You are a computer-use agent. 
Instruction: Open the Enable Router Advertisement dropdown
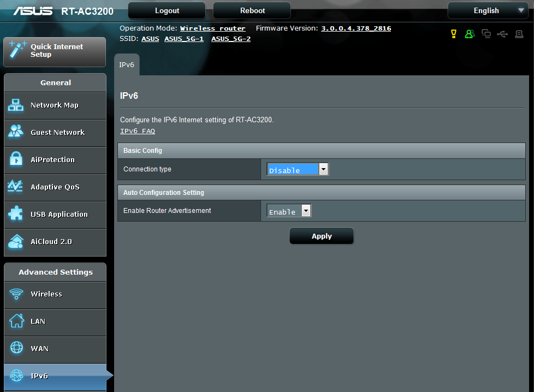pyautogui.click(x=289, y=211)
